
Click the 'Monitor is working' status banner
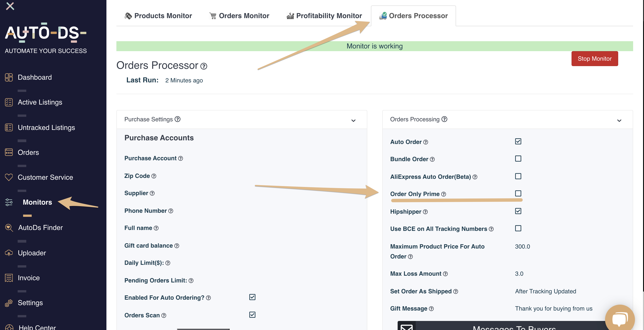click(375, 46)
